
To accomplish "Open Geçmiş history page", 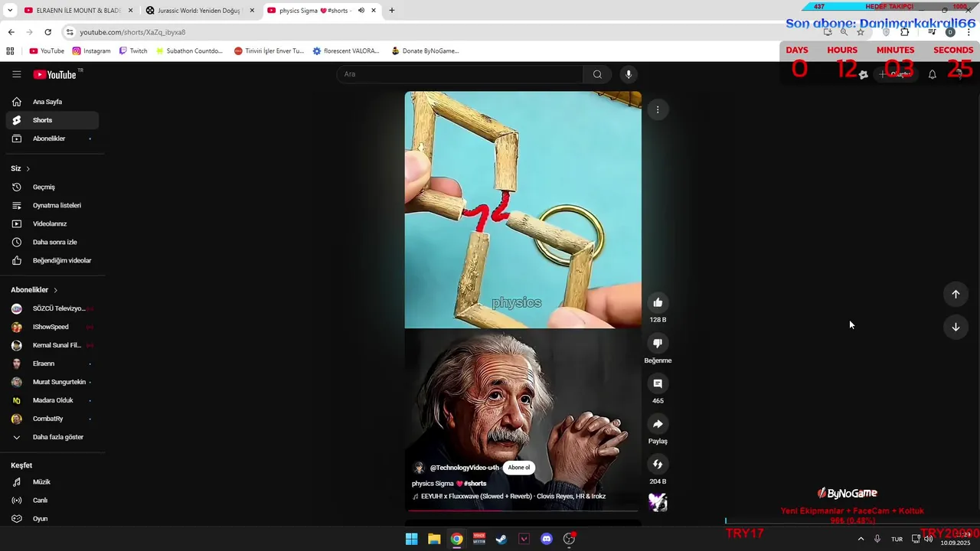I will click(x=52, y=187).
